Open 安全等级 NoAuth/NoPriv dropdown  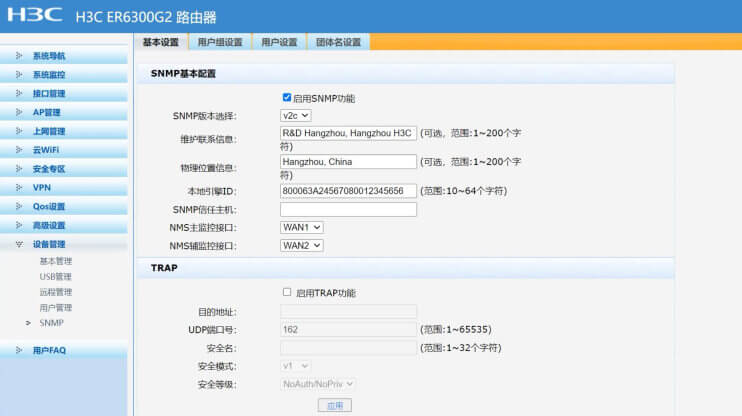pos(318,384)
